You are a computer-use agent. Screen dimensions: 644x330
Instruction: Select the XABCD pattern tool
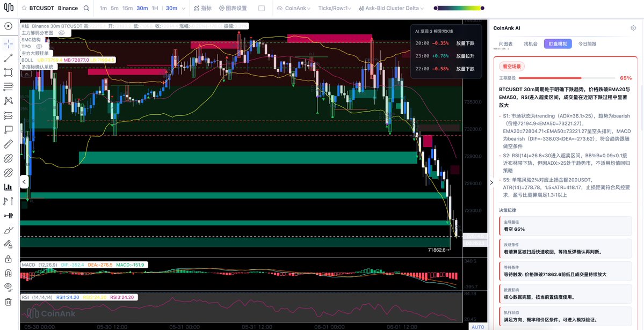coord(8,101)
